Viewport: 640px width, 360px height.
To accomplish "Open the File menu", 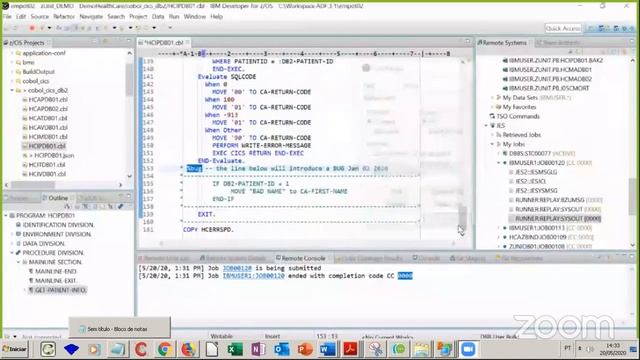I will tap(7, 17).
